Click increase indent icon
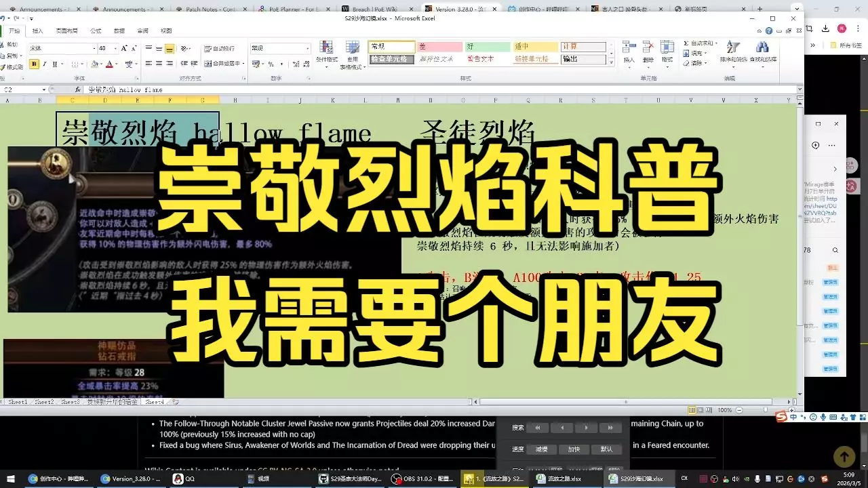Screen dimensions: 868x488 (x=193, y=64)
